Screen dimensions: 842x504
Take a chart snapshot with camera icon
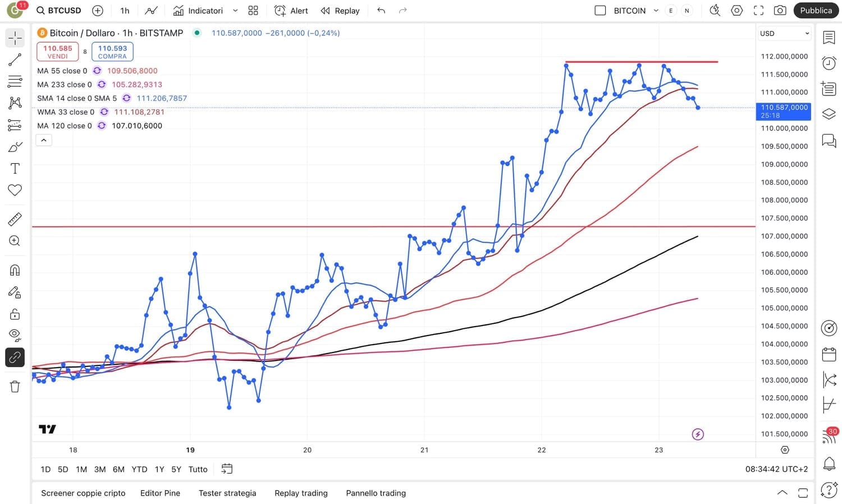click(x=780, y=11)
